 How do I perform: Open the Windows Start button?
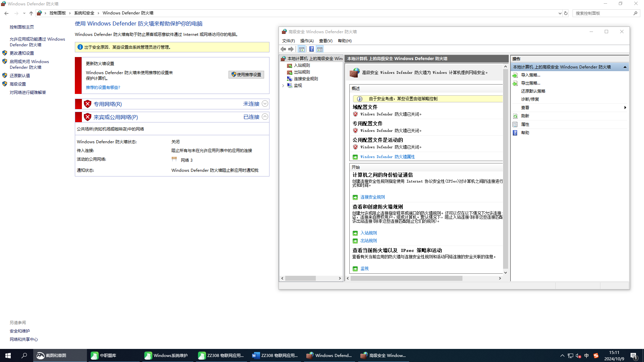pos(8,356)
